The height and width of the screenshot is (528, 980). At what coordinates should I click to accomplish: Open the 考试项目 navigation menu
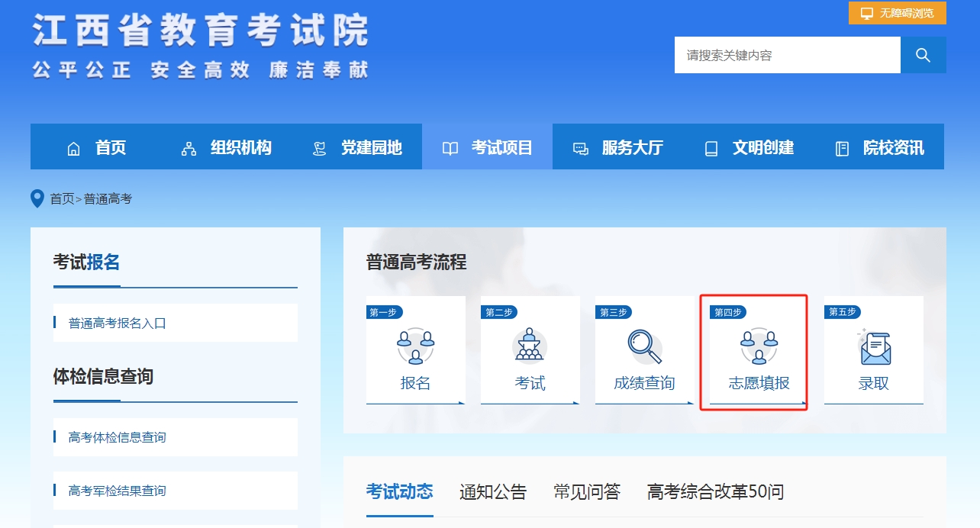pyautogui.click(x=487, y=146)
